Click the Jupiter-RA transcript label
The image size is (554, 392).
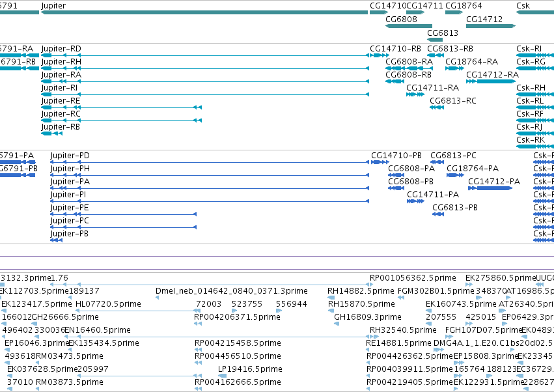61,75
